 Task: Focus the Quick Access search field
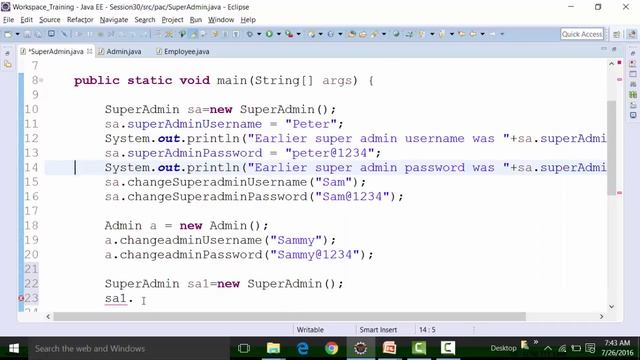pos(582,34)
